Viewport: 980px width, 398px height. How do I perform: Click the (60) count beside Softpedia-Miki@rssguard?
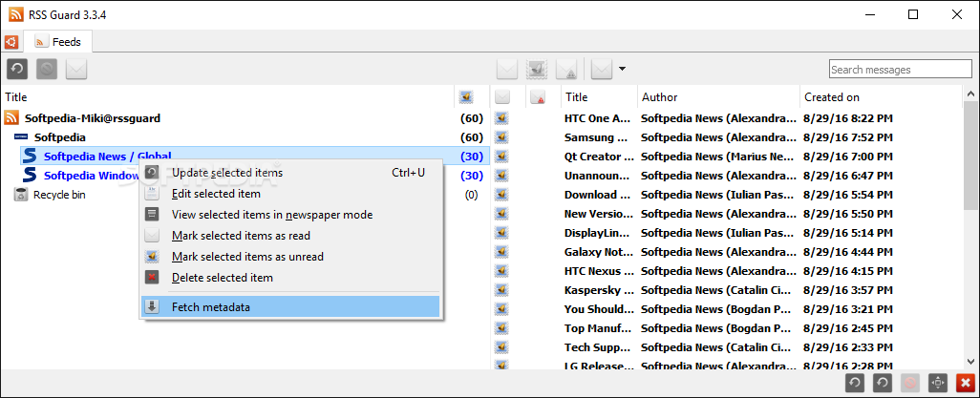tap(471, 118)
